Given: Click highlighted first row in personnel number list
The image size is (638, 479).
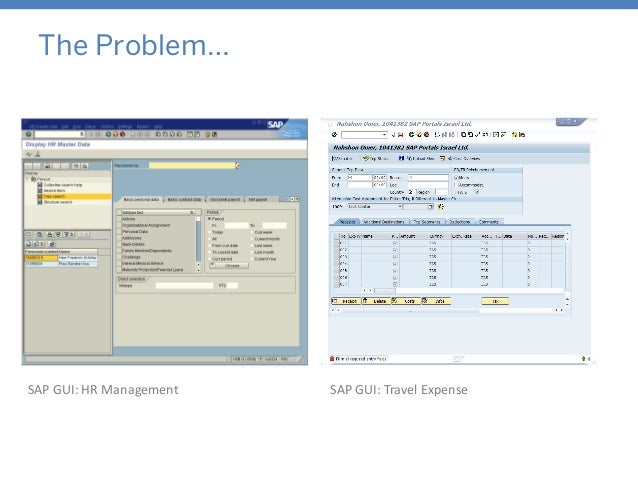Looking at the screenshot, I should click(x=61, y=258).
